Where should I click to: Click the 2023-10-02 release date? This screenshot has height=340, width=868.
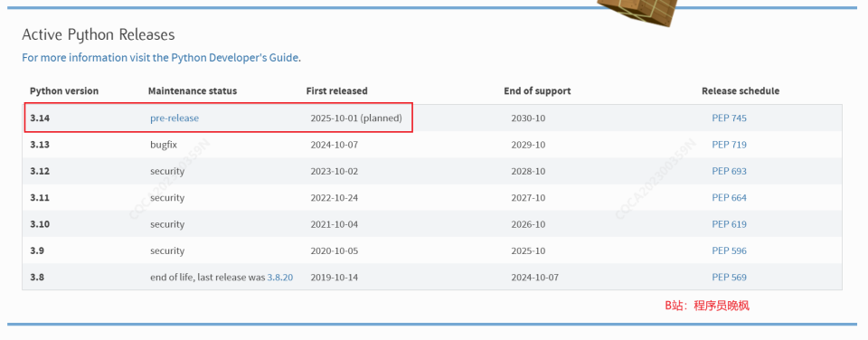tap(335, 171)
